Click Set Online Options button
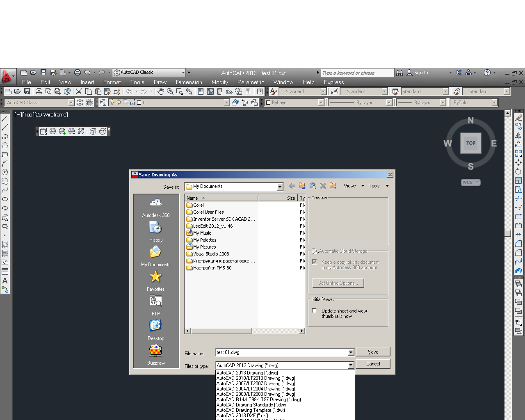 click(x=338, y=283)
